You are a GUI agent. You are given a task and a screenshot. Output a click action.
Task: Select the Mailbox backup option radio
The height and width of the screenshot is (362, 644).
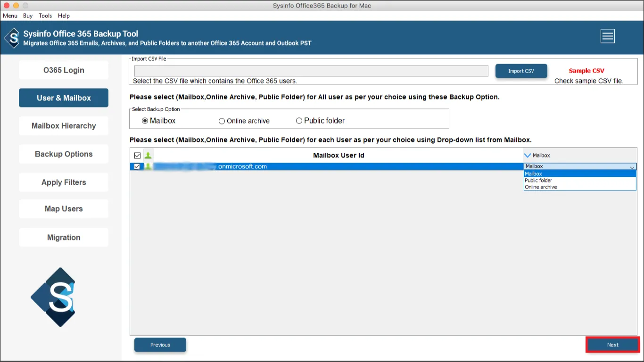pos(145,121)
